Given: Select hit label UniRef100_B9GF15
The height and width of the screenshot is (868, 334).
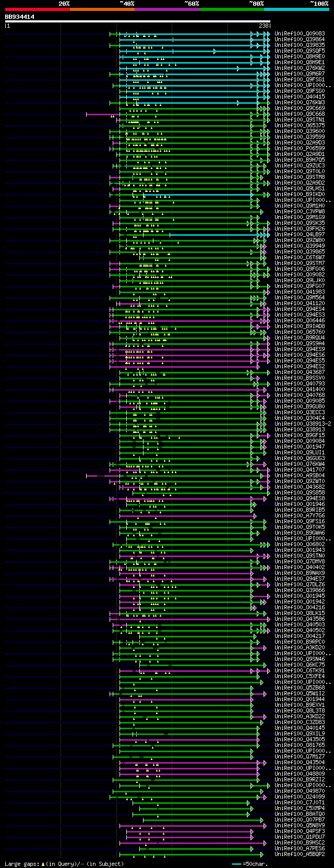Looking at the screenshot, I should [300, 435].
